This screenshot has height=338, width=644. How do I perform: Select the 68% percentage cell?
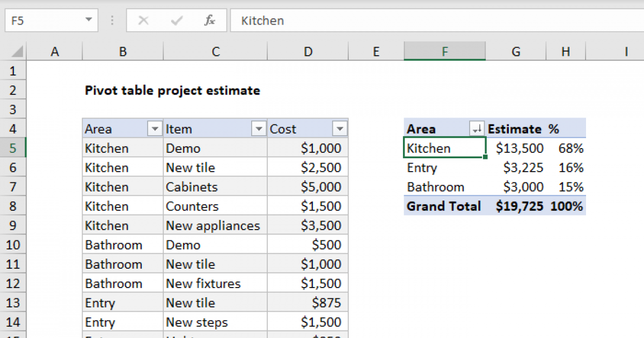(572, 148)
